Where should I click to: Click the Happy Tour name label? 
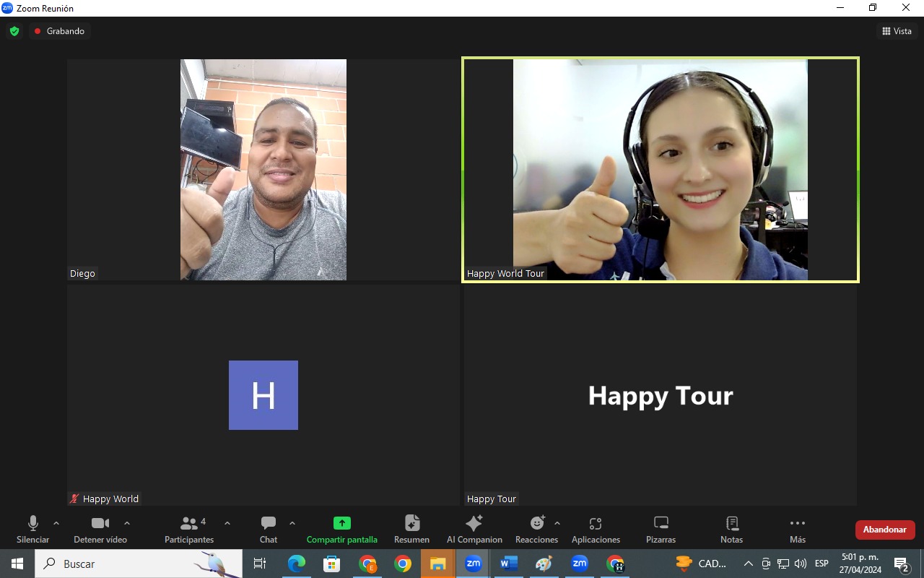(492, 499)
